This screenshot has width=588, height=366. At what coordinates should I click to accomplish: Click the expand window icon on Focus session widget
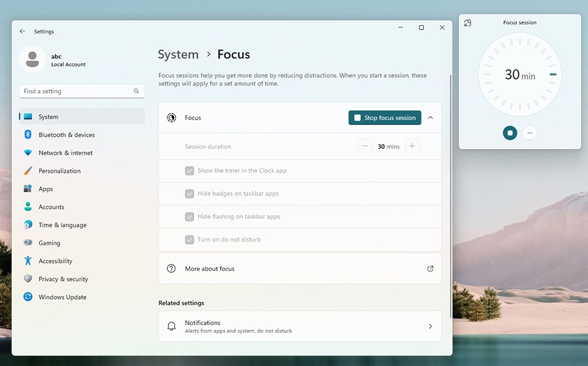coord(468,22)
